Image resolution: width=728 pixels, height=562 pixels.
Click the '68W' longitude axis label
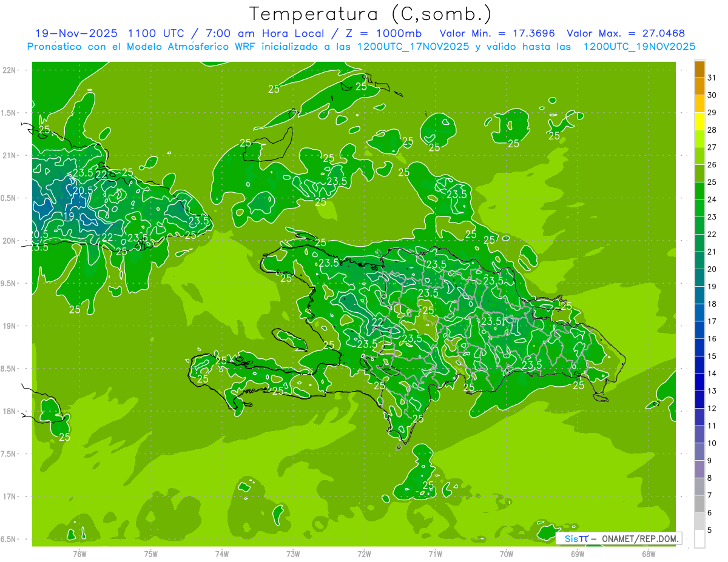[x=649, y=554]
